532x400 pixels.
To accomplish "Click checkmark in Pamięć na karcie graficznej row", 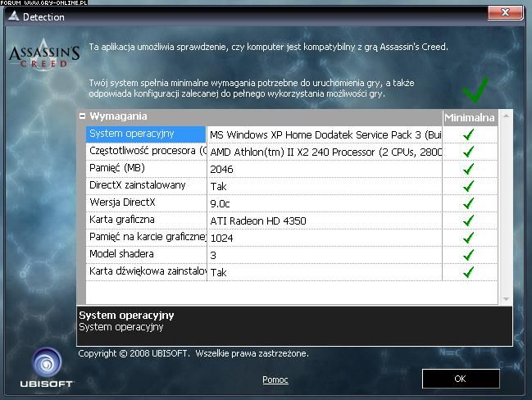I will (469, 238).
